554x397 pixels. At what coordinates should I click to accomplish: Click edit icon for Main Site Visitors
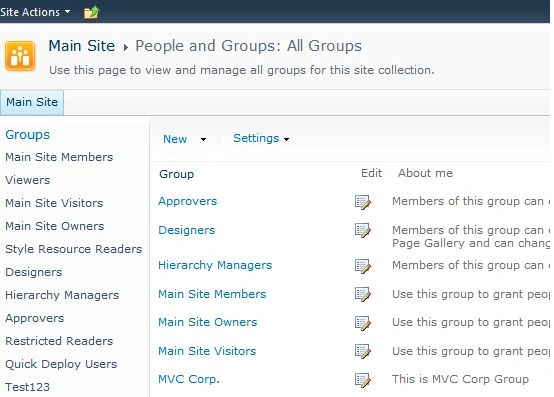(x=363, y=351)
